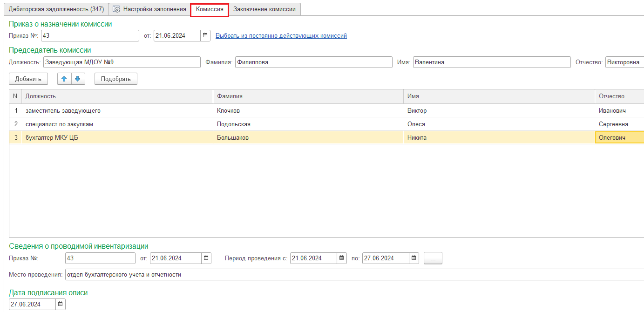Image resolution: width=644 pixels, height=312 pixels.
Task: Open the Заключение комиссии tab
Action: pos(264,9)
